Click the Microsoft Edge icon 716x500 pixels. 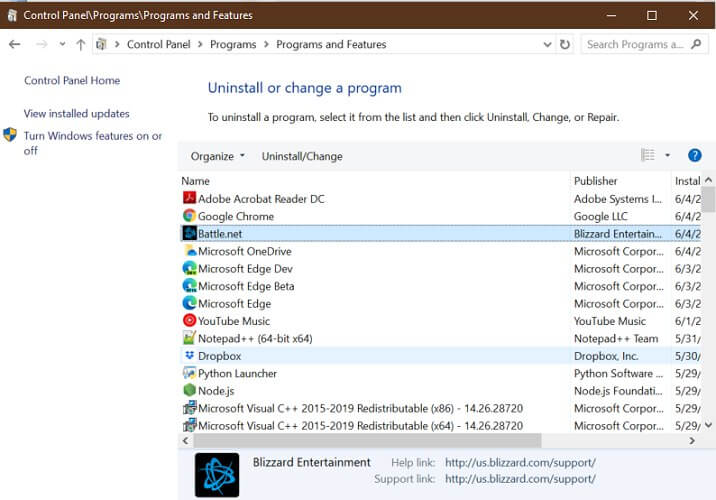click(x=189, y=303)
